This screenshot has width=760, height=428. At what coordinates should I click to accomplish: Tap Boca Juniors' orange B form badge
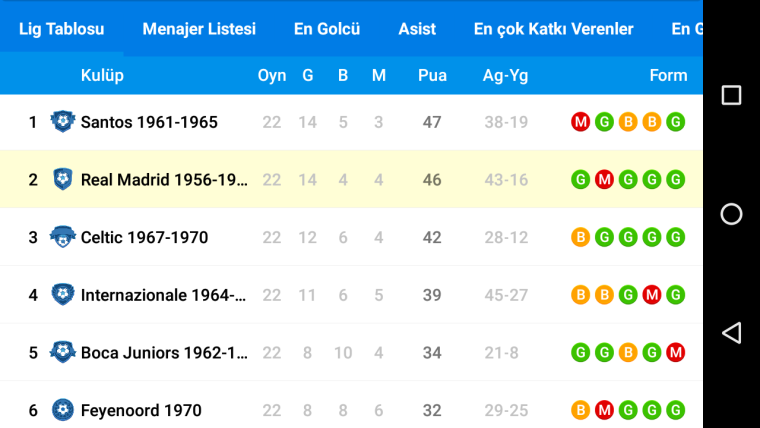[628, 352]
